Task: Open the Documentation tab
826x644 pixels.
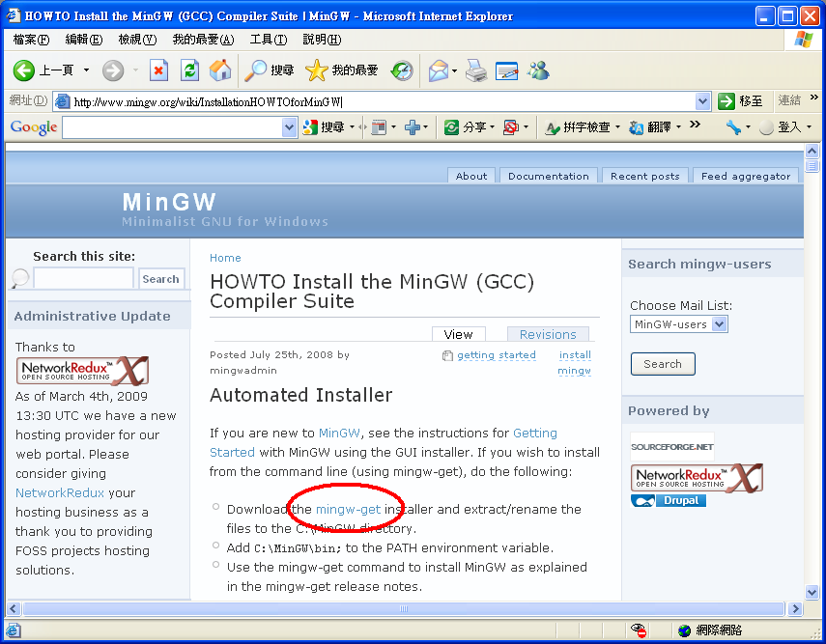Action: pos(549,176)
